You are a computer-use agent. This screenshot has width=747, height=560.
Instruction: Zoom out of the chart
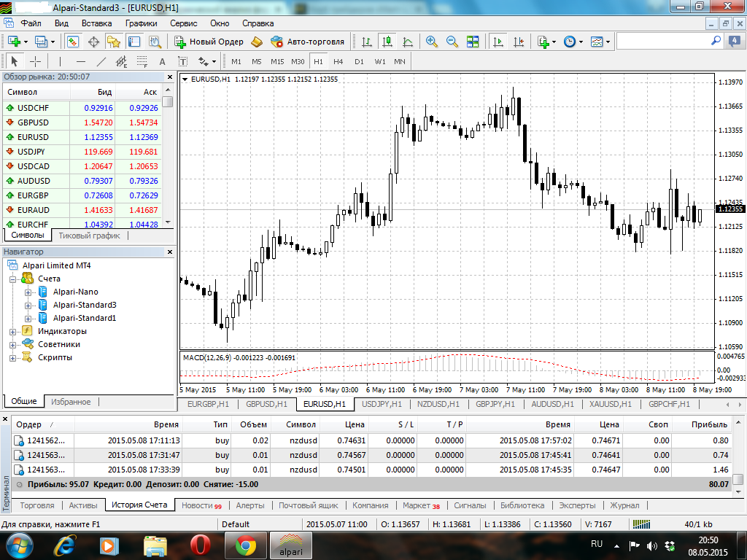(452, 42)
